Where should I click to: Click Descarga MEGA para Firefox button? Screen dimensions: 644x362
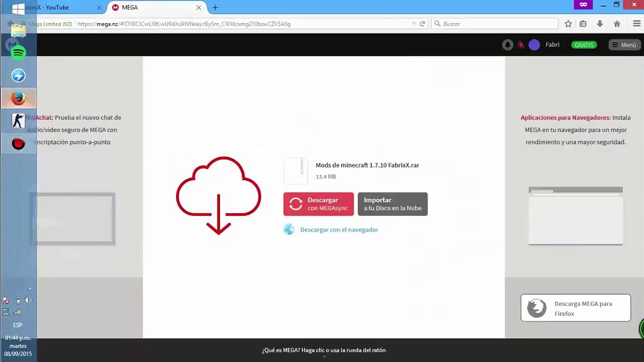click(576, 308)
